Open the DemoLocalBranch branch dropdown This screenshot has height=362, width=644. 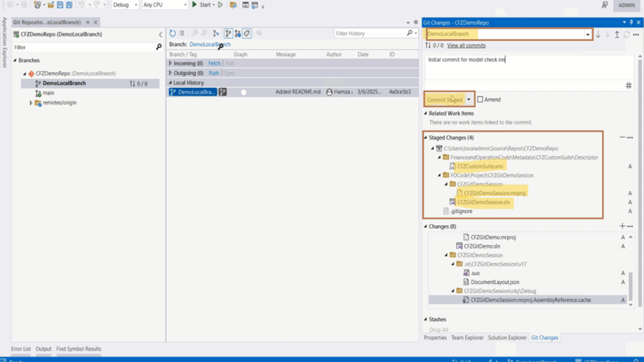click(588, 35)
